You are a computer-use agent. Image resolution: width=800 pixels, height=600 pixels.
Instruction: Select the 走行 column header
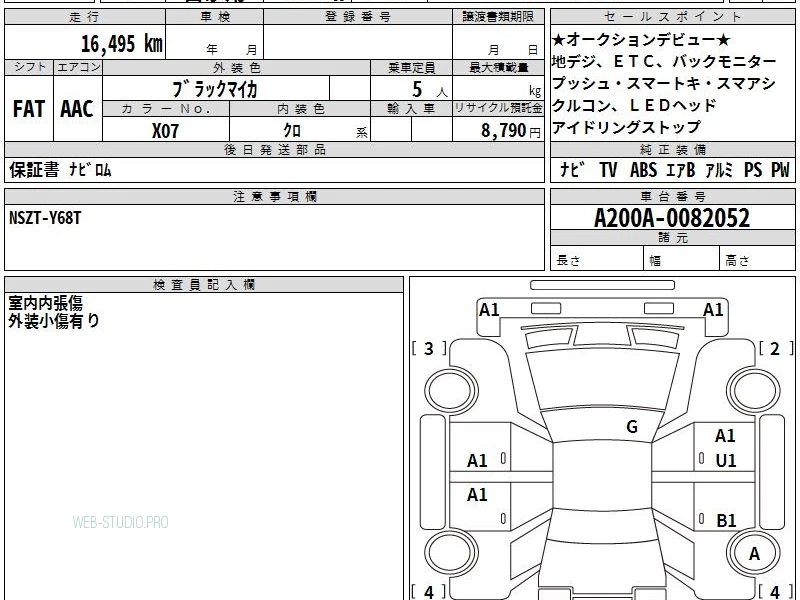(85, 17)
